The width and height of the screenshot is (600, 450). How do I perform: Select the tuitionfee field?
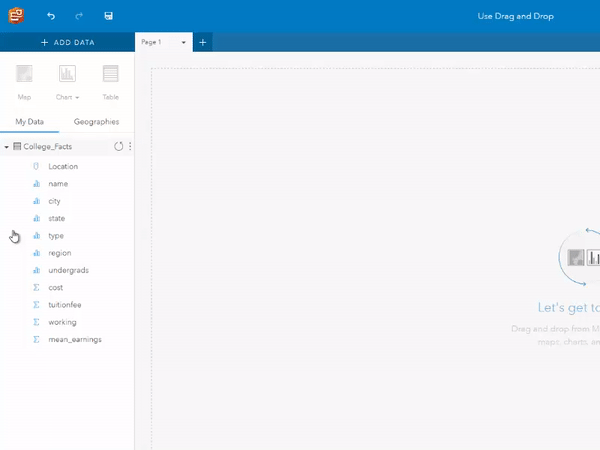pyautogui.click(x=65, y=305)
